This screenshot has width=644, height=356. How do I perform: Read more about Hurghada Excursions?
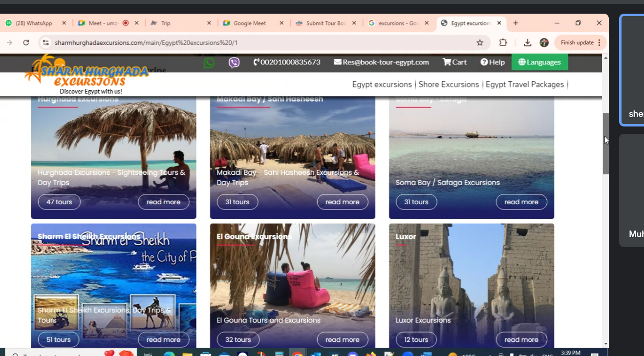163,202
